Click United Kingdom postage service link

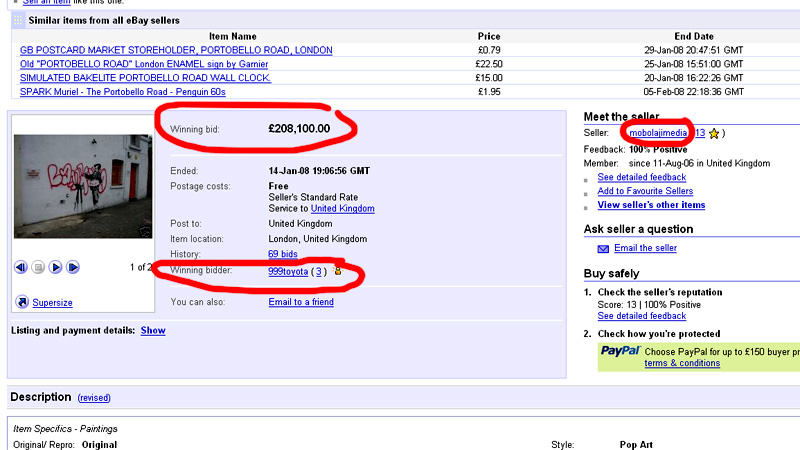tap(342, 208)
